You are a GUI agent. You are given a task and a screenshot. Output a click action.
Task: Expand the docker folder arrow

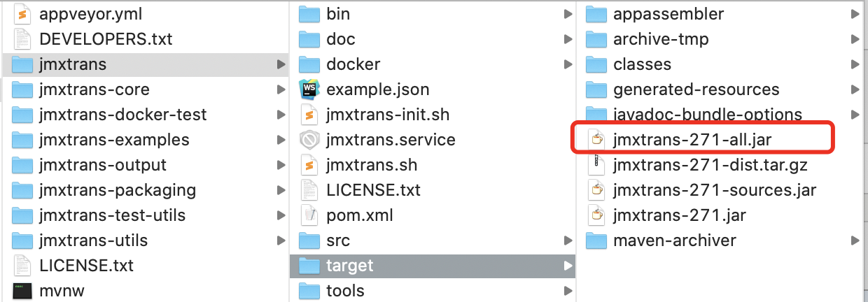tap(568, 64)
